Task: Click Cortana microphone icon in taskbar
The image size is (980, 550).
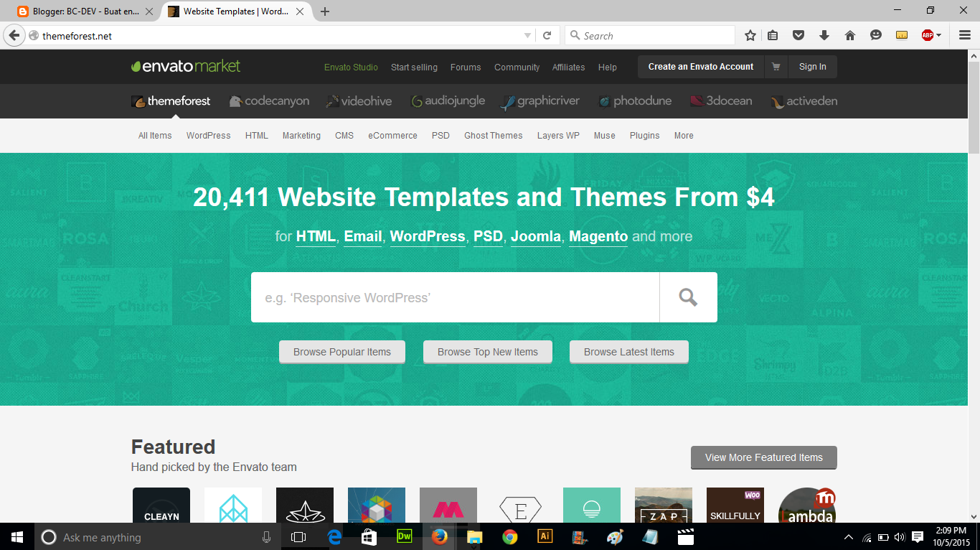Action: [x=266, y=536]
